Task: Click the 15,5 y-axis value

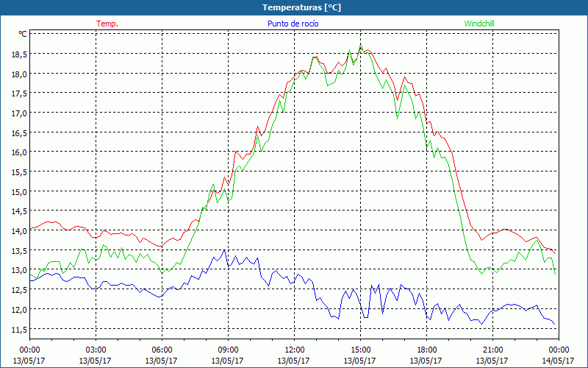Action: tap(20, 171)
